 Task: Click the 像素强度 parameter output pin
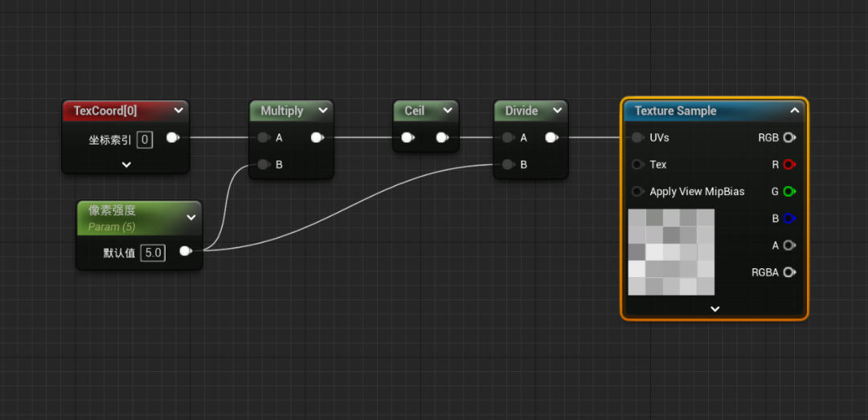186,252
